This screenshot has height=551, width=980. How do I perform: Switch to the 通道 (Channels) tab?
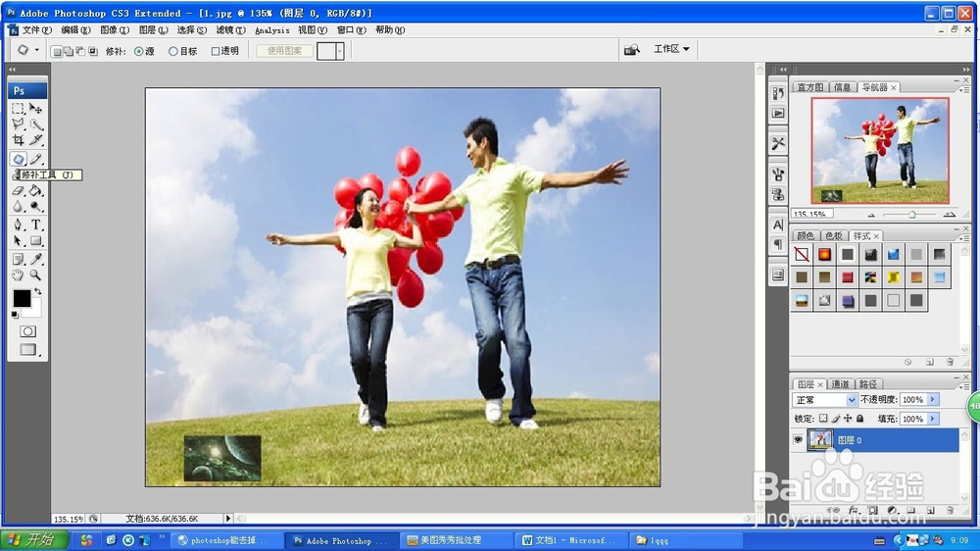[841, 384]
